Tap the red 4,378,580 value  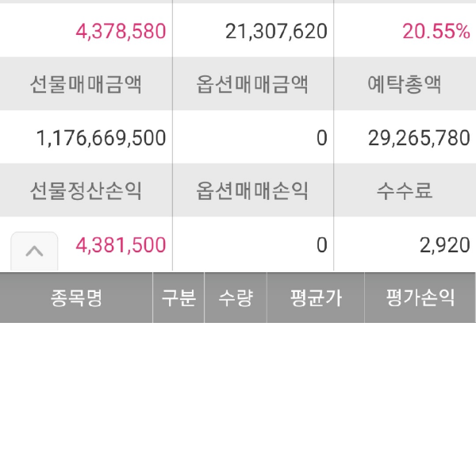[121, 32]
